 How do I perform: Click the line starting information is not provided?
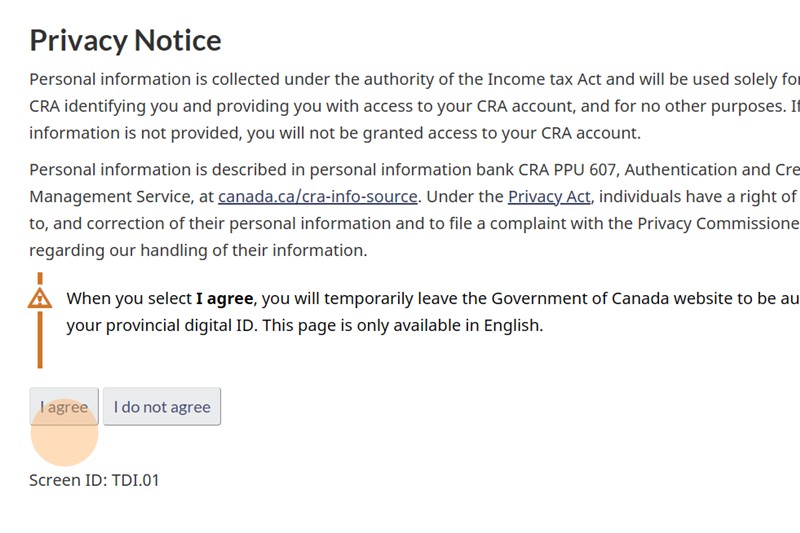(x=334, y=133)
